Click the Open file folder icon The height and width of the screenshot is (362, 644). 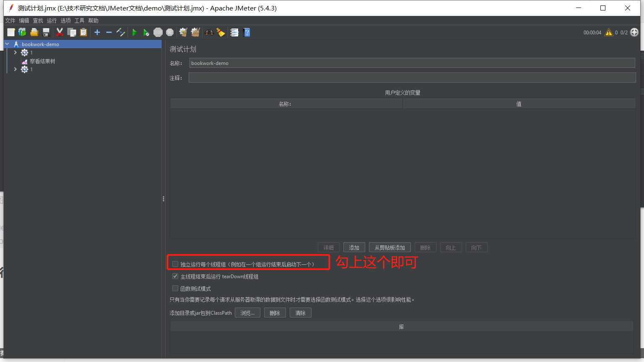(x=34, y=32)
